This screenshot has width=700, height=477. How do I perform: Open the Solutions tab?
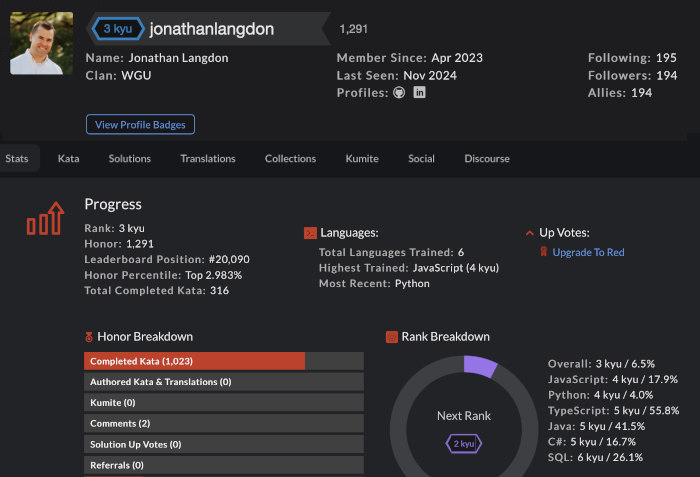point(129,159)
